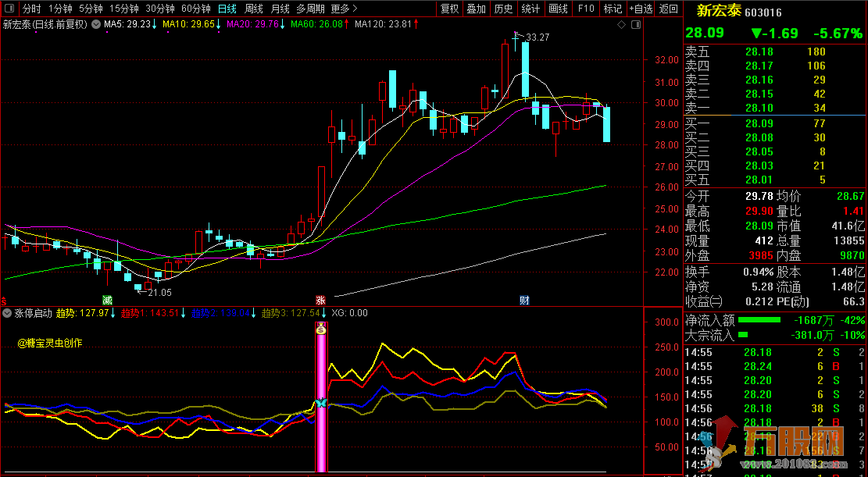Click the 今开 29.78 value
868x477 pixels.
(x=759, y=196)
